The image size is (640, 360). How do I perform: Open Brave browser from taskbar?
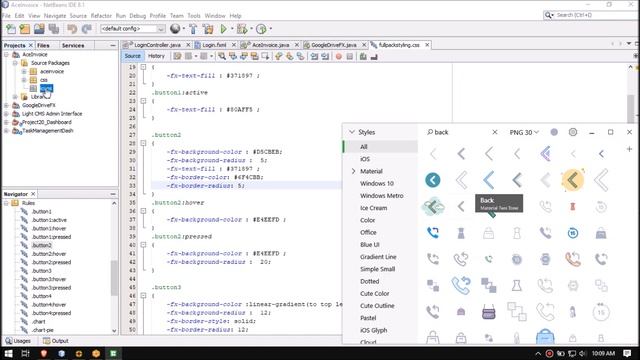(43, 353)
